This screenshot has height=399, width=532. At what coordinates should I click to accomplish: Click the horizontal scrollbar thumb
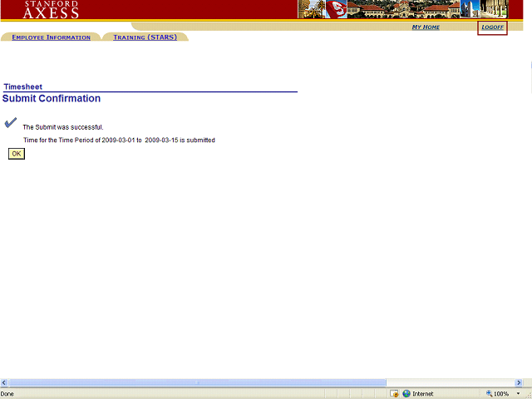(x=197, y=382)
